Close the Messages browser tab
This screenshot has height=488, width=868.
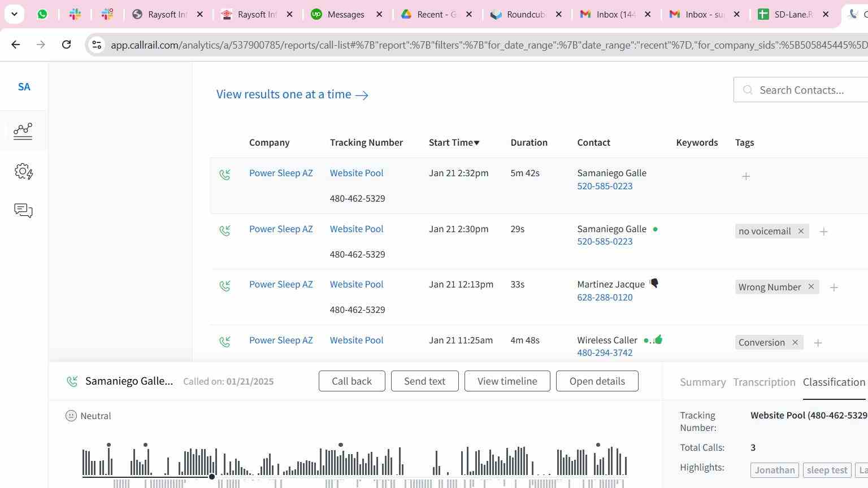(380, 14)
